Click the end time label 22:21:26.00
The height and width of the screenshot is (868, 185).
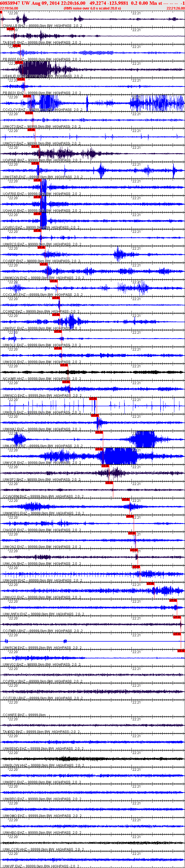(175, 8)
